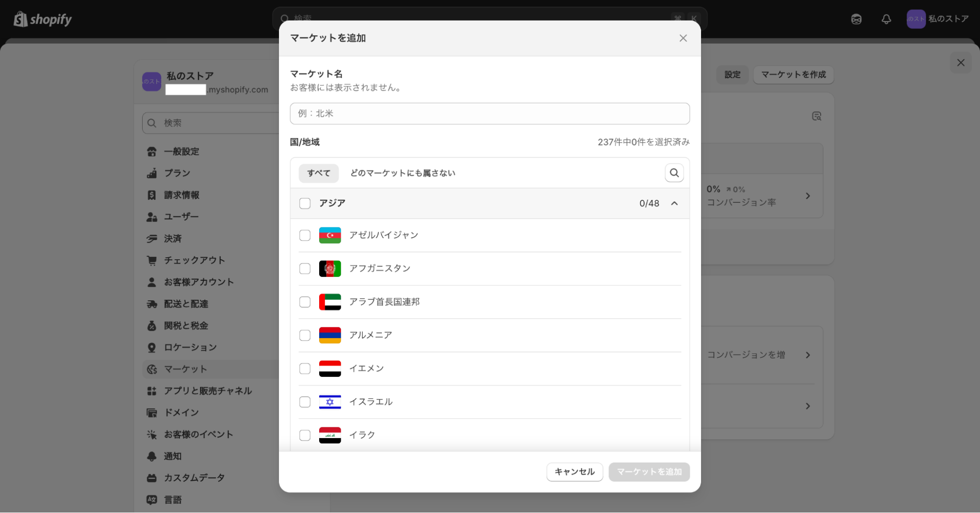Click the マーケットを作成 button
Screen dimensions: 980x513
pos(793,75)
